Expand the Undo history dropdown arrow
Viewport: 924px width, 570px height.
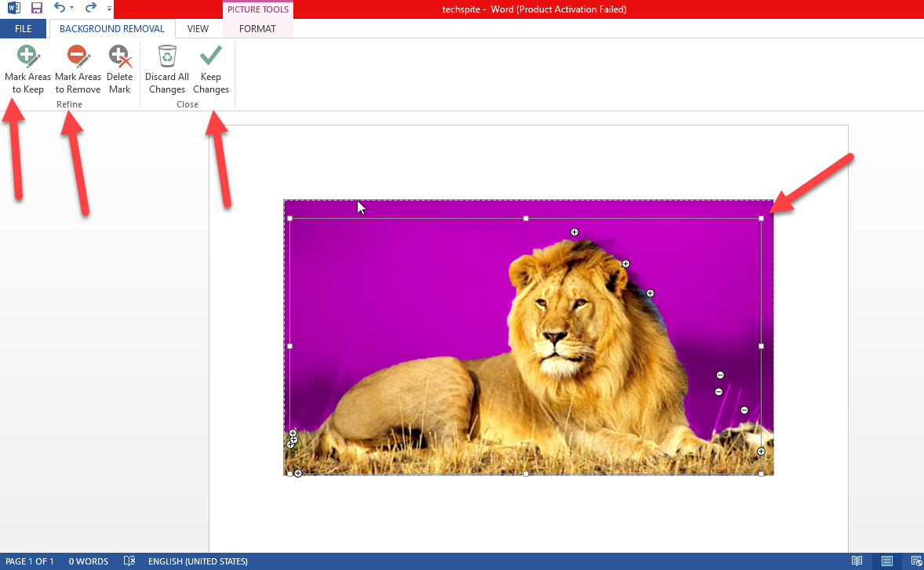[x=72, y=9]
